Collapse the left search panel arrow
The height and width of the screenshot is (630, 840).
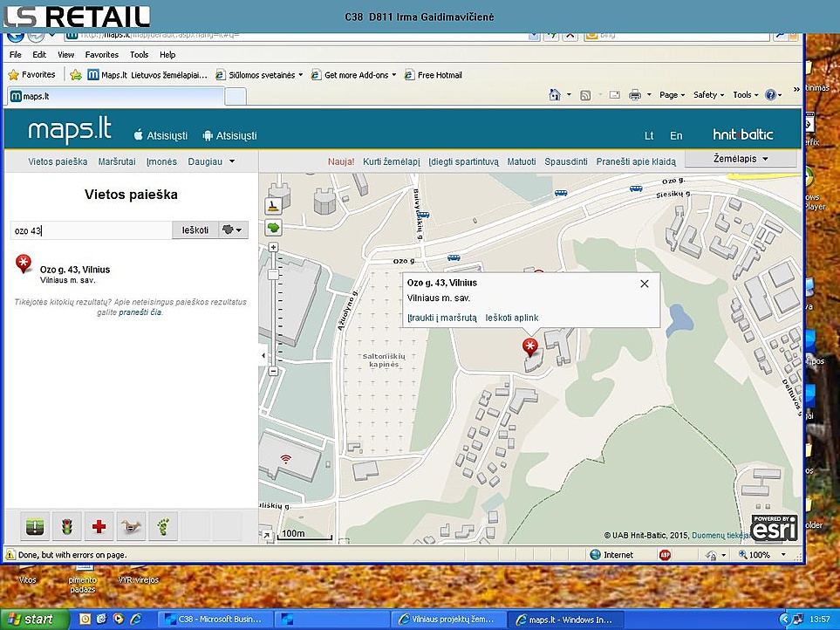(x=263, y=356)
